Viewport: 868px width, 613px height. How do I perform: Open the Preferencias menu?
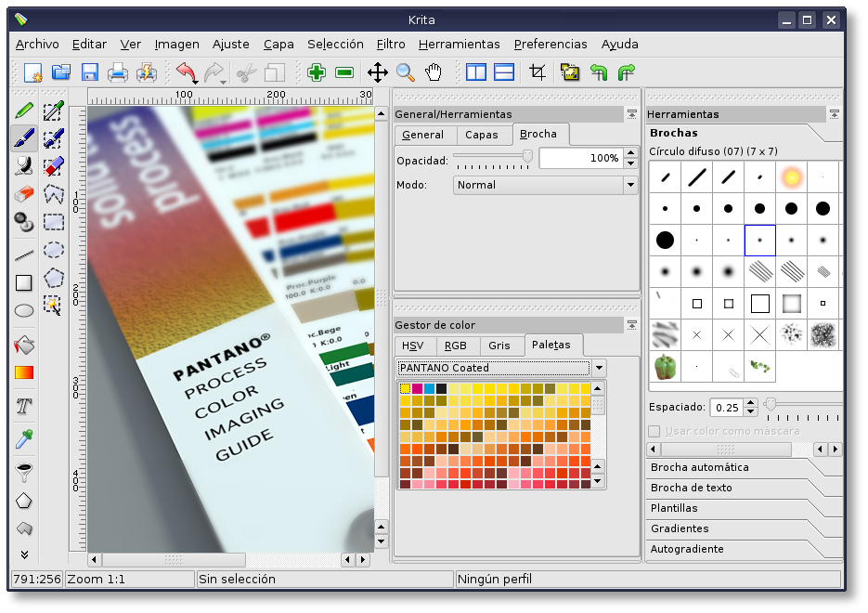551,45
